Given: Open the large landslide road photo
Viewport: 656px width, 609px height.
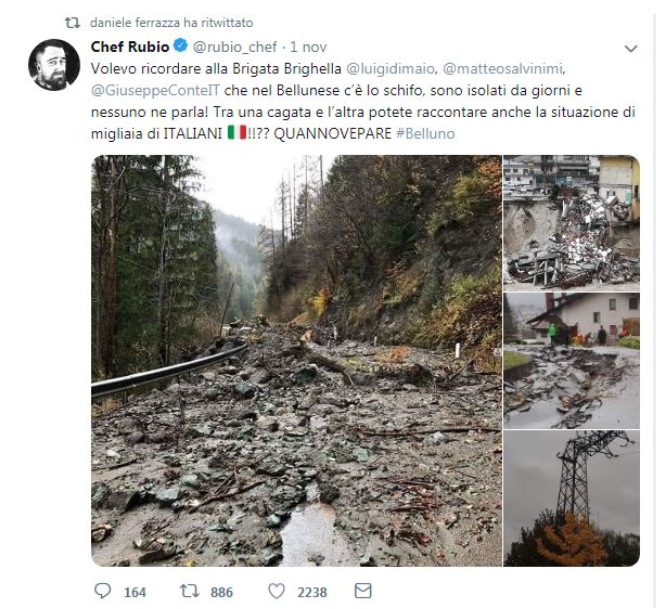Looking at the screenshot, I should click(x=296, y=360).
